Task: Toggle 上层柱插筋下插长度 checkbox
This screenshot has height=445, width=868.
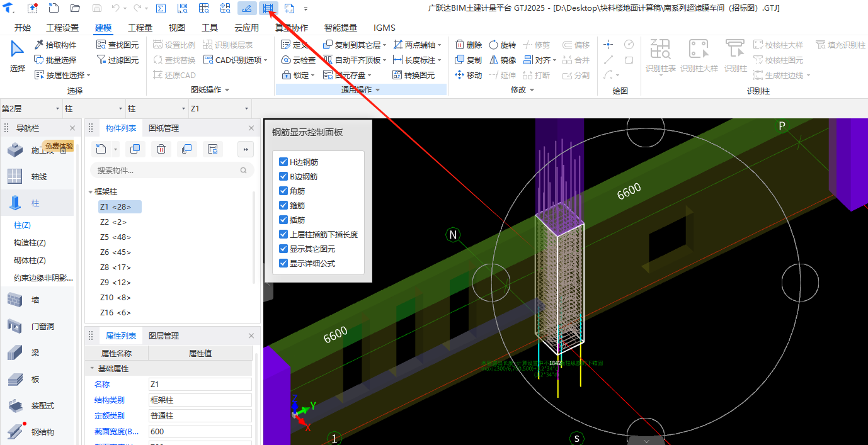Action: tap(283, 234)
